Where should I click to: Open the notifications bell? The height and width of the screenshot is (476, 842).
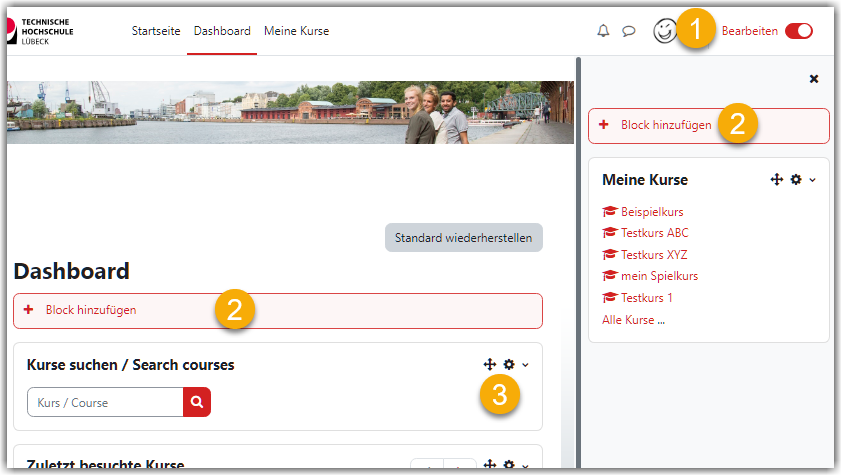click(603, 31)
